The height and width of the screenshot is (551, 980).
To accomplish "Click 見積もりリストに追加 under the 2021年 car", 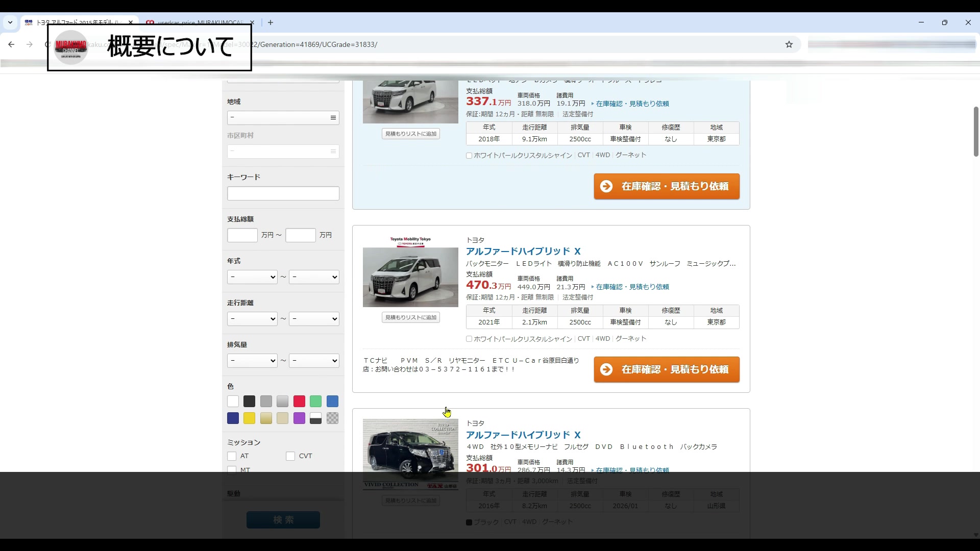I will point(411,317).
